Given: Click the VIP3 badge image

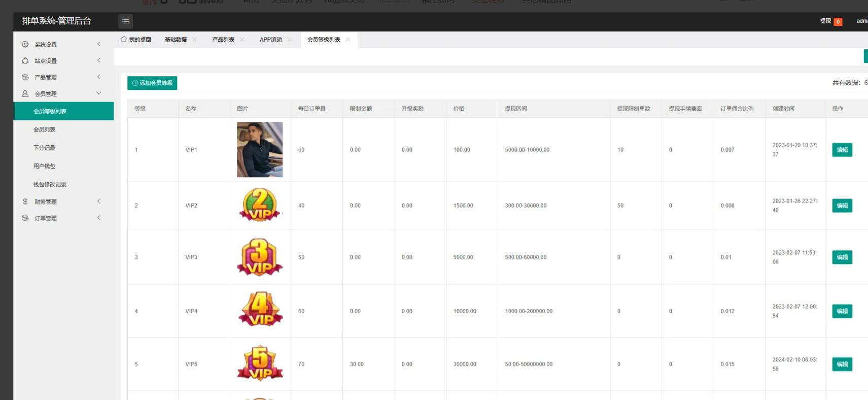Looking at the screenshot, I should pyautogui.click(x=260, y=257).
